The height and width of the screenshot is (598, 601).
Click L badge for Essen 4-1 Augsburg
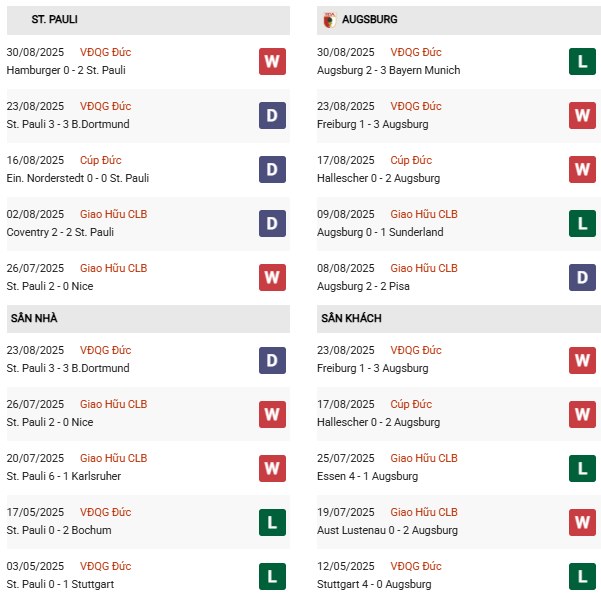[582, 468]
